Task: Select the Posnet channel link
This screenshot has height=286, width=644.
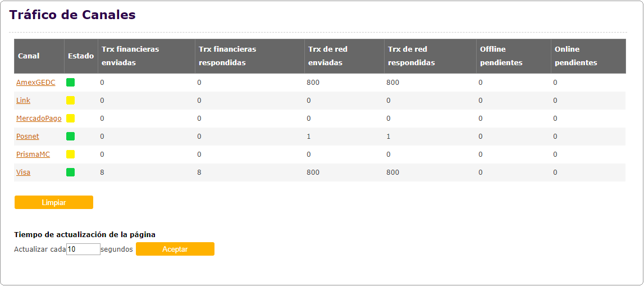Action: (28, 137)
